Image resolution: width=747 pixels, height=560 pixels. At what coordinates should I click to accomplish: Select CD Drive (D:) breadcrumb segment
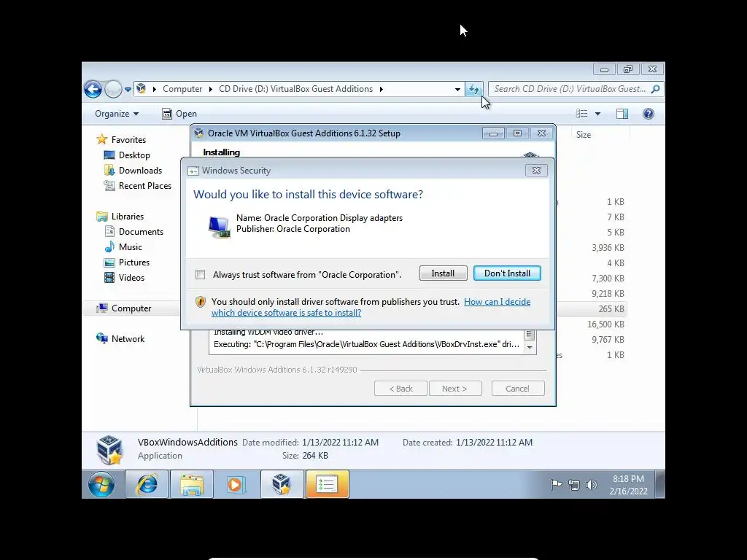296,89
